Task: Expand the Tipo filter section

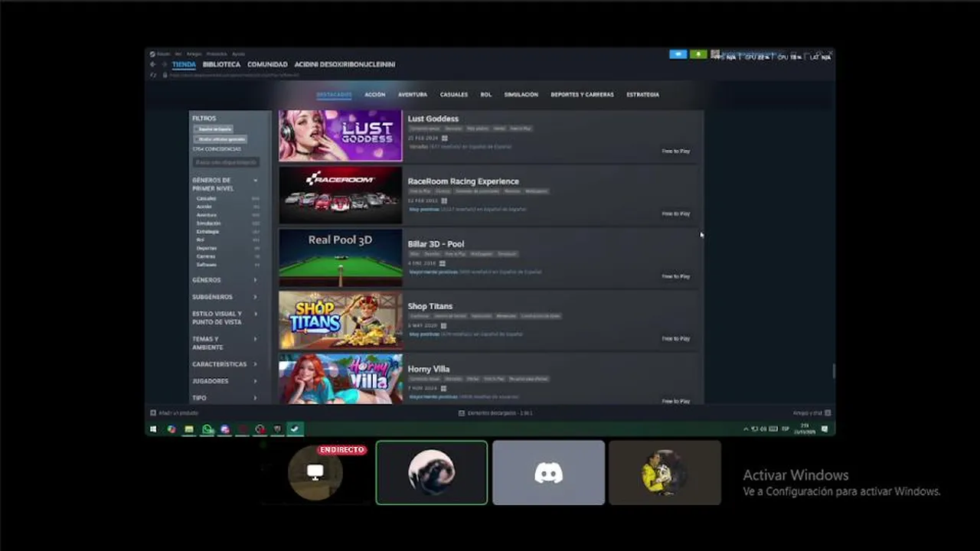Action: (x=255, y=398)
